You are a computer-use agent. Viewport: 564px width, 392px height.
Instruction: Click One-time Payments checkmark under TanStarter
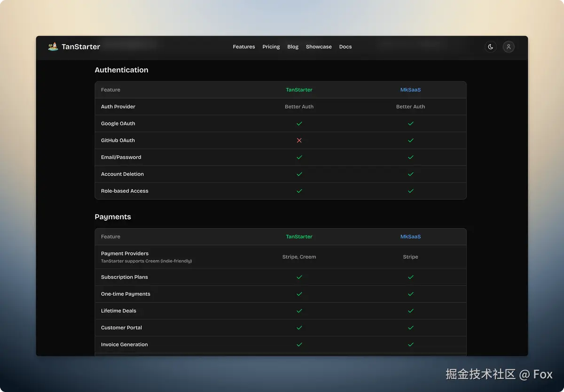tap(299, 294)
